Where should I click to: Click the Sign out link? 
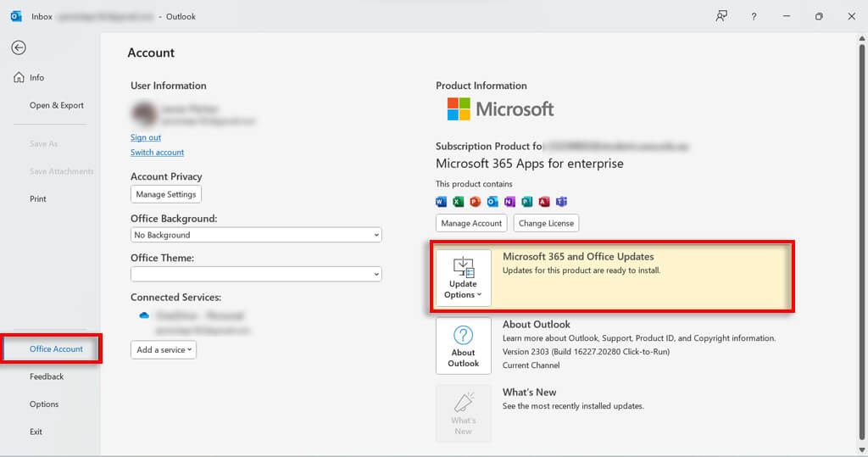(146, 137)
